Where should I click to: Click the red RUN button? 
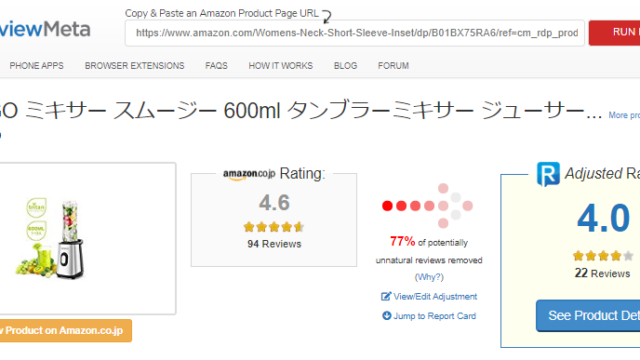[x=614, y=32]
